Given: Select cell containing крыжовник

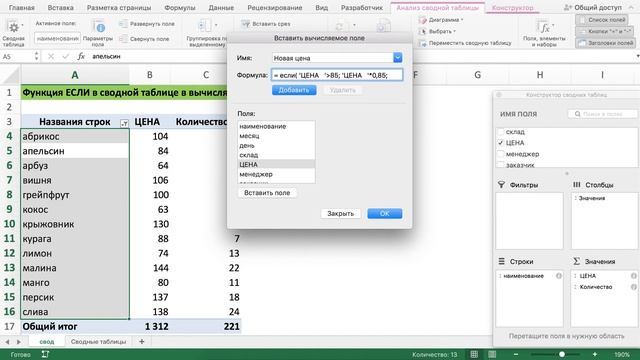Looking at the screenshot, I should [x=75, y=224].
